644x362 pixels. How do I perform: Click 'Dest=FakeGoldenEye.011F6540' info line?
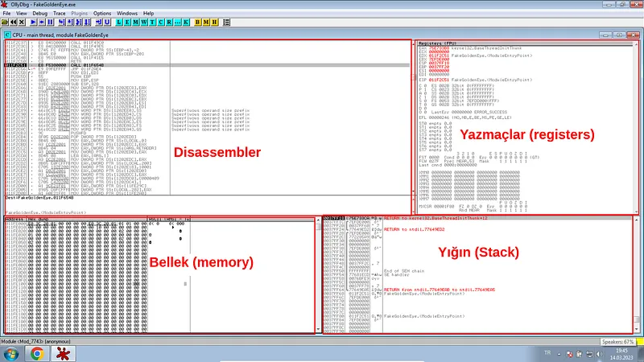(39, 198)
